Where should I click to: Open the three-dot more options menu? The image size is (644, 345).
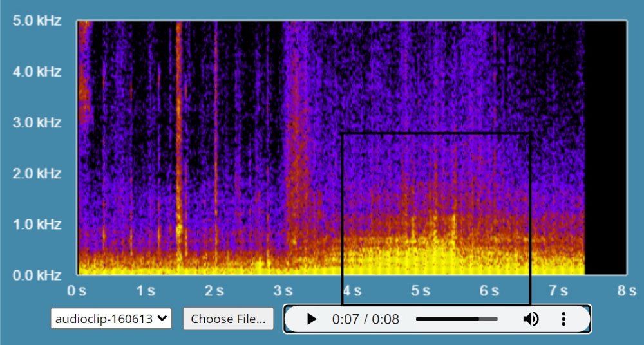563,319
